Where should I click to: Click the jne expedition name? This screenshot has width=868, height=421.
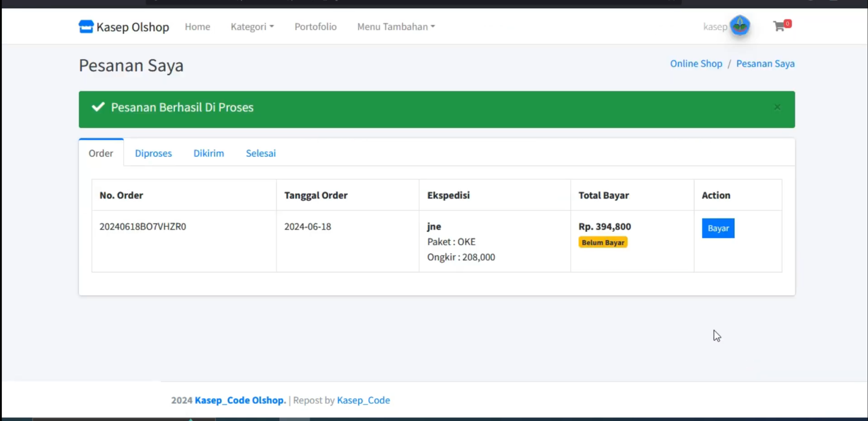(x=434, y=226)
